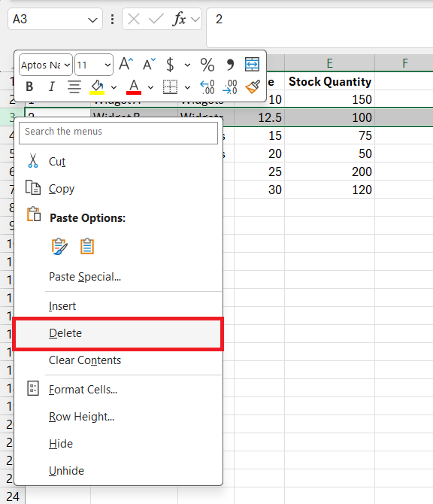Image resolution: width=433 pixels, height=504 pixels.
Task: Click the Enter checkmark in formula bar
Action: pos(156,19)
